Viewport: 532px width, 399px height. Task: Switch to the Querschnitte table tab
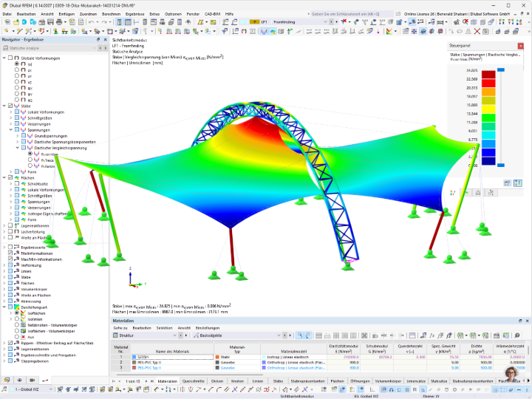[194, 381]
